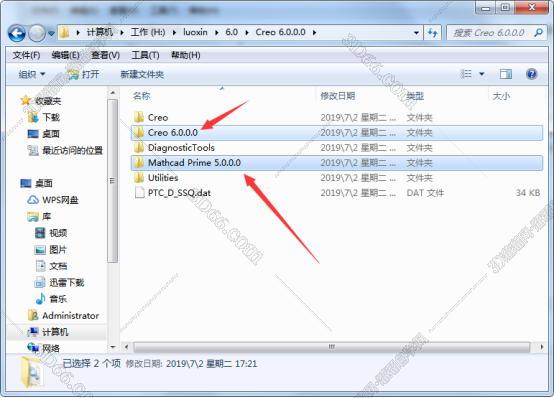Click the horizontal scroll right arrow
Image resolution: width=554 pixels, height=398 pixels.
[x=542, y=347]
